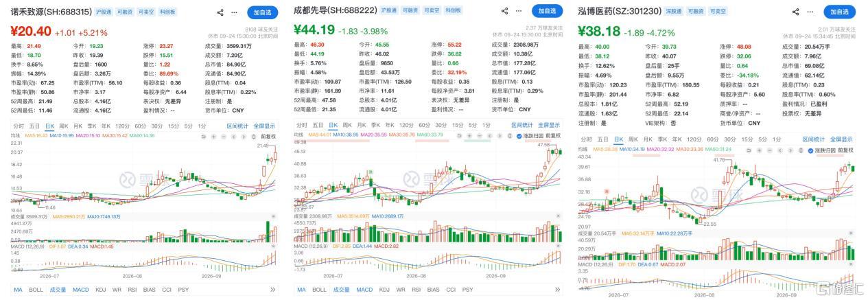Switch 泓博医药 chart to 60分
868x300 pixels.
coord(713,139)
